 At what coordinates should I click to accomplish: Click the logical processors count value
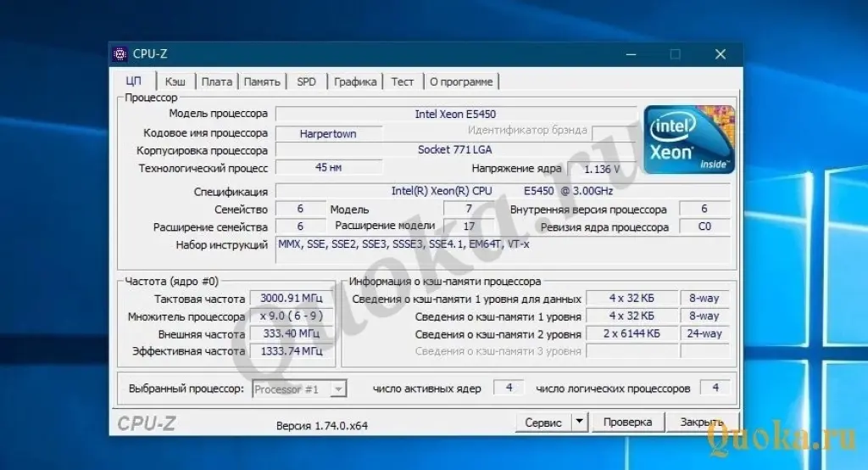715,388
